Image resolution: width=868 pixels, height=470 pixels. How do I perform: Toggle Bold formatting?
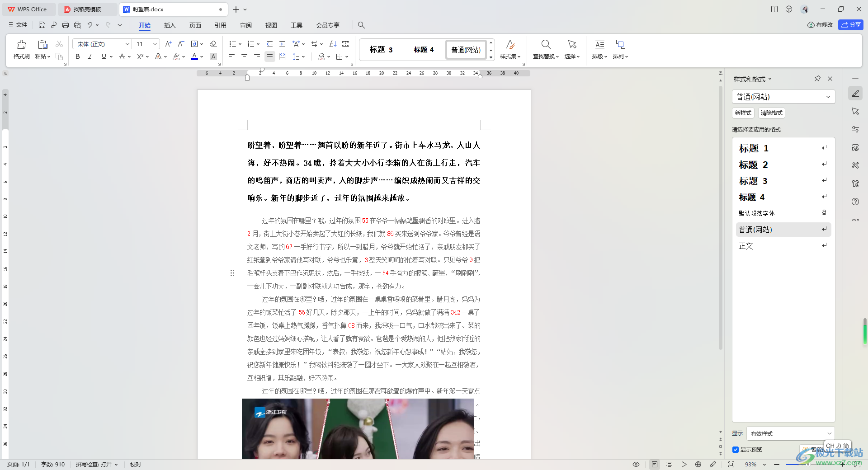pos(78,56)
